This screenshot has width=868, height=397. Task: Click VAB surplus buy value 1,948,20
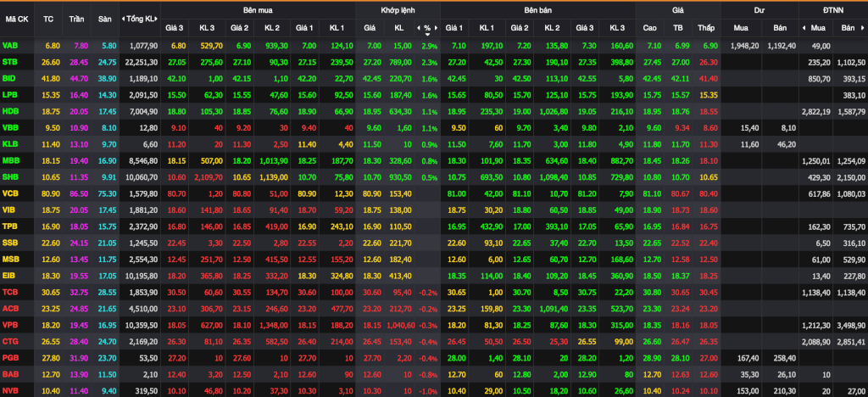click(746, 46)
